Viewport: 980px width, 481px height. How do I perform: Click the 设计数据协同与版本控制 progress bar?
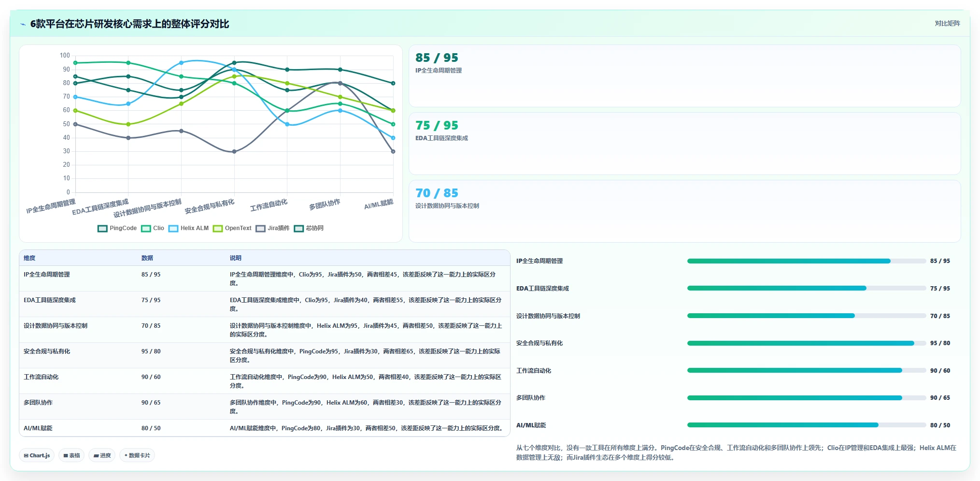[807, 316]
